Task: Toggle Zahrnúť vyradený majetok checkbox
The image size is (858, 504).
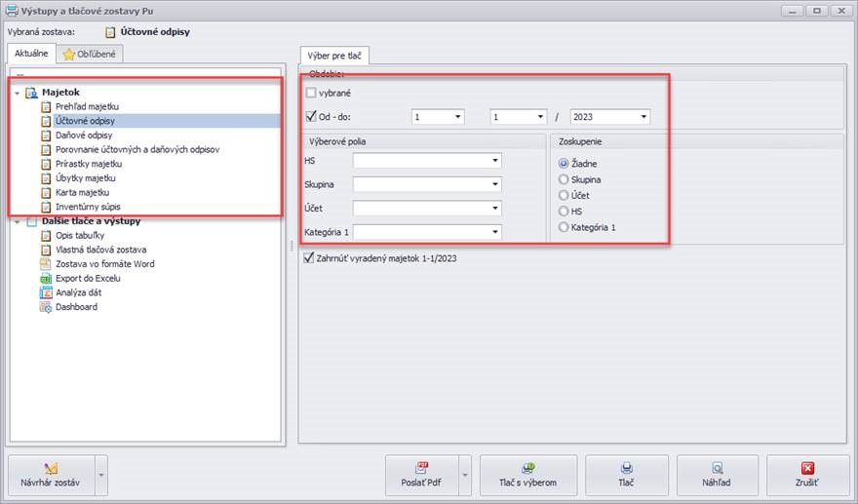Action: [309, 258]
